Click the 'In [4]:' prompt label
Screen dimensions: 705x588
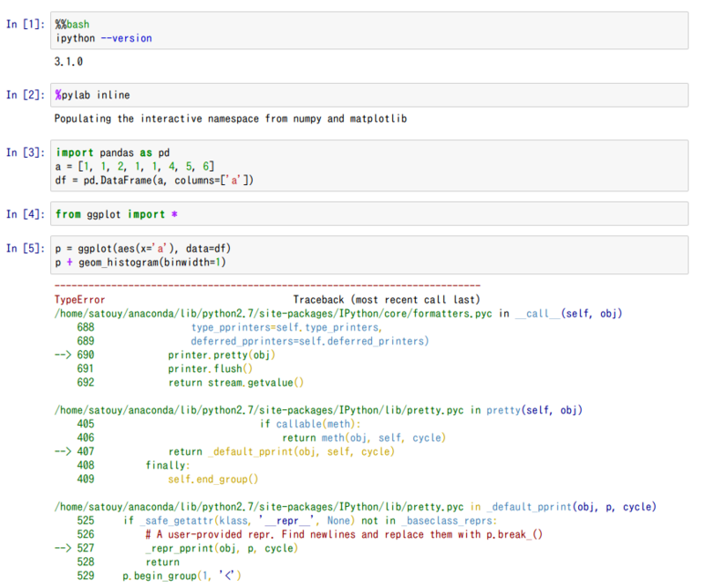26,213
